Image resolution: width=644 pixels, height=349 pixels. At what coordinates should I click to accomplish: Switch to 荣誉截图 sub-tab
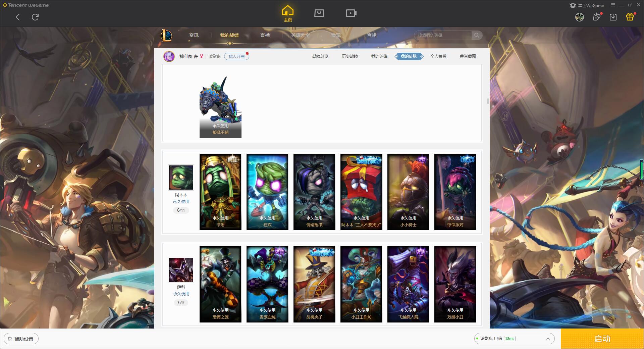(468, 56)
